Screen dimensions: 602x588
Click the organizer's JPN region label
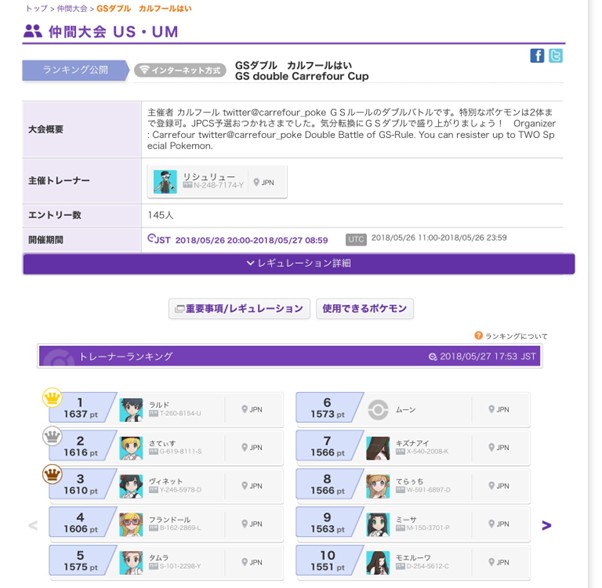[x=268, y=183]
